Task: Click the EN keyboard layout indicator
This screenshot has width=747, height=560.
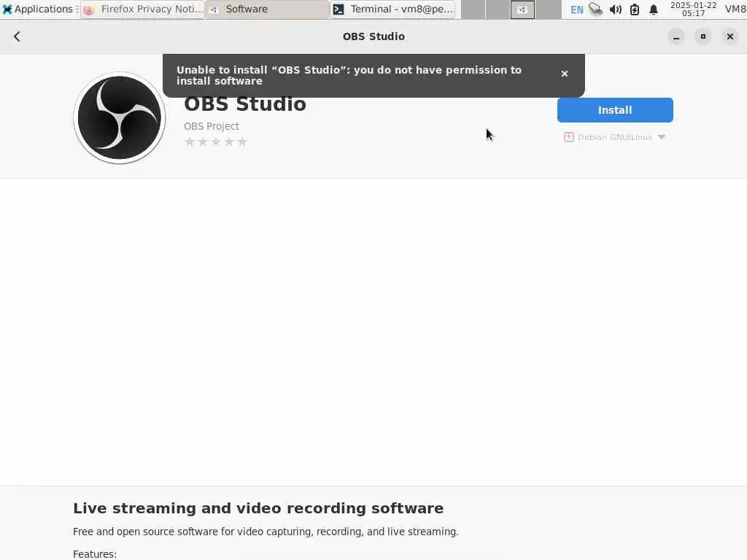Action: tap(576, 9)
